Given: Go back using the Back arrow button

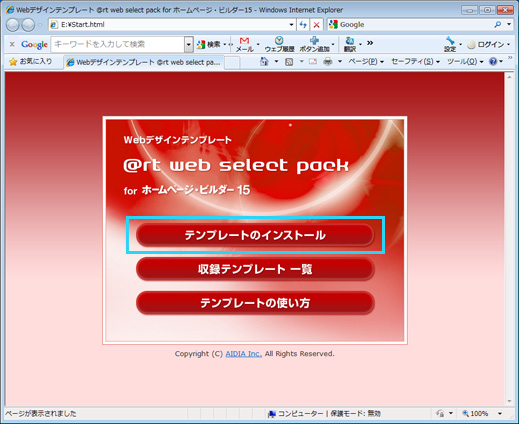Looking at the screenshot, I should click(13, 25).
